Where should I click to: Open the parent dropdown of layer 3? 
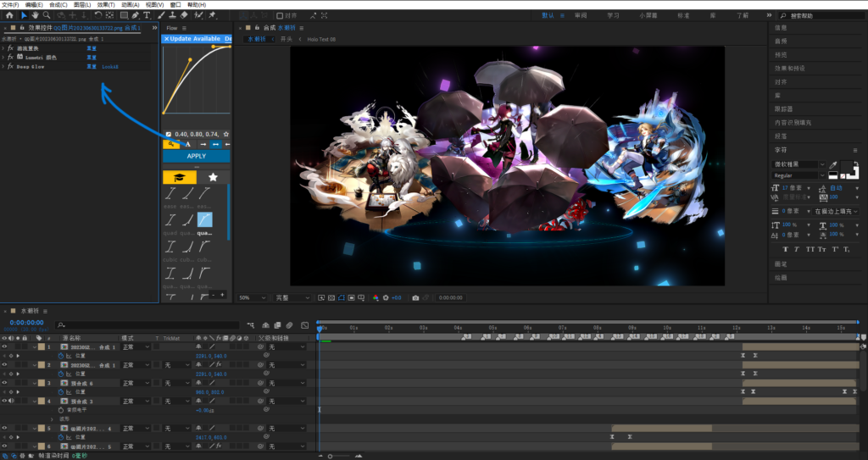tap(287, 383)
